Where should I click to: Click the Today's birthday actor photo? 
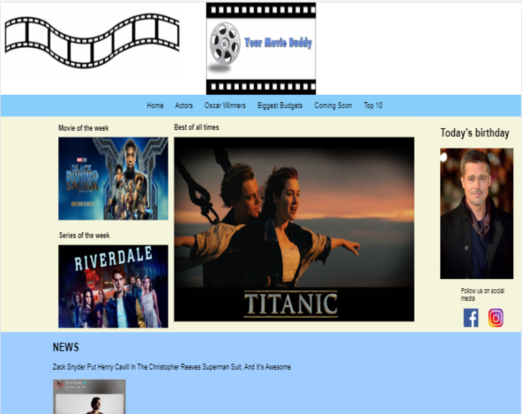coord(477,214)
